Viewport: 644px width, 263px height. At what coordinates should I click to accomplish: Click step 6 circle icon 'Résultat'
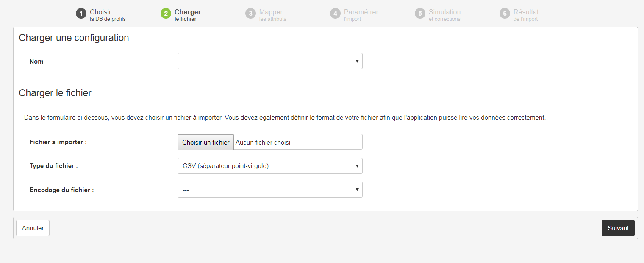[505, 14]
